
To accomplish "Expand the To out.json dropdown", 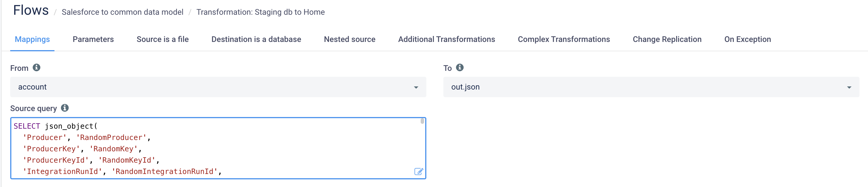I will click(651, 87).
